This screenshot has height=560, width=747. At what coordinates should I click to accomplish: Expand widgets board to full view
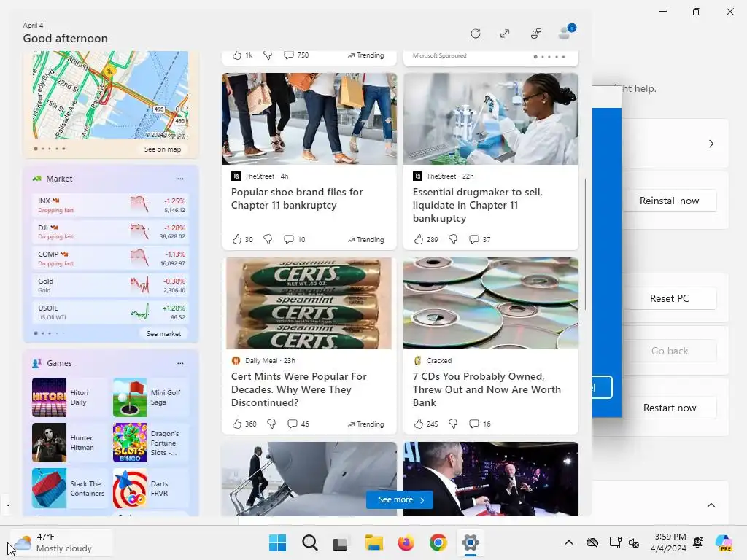(505, 34)
